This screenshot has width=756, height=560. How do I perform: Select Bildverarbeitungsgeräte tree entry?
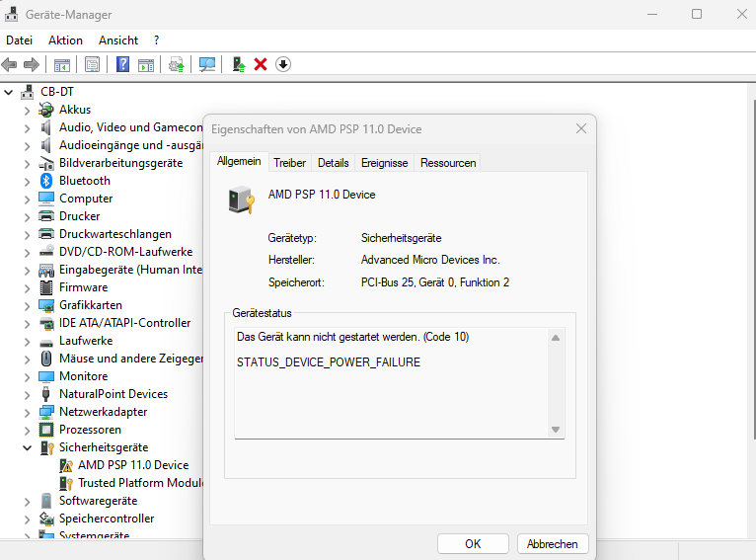tap(121, 163)
